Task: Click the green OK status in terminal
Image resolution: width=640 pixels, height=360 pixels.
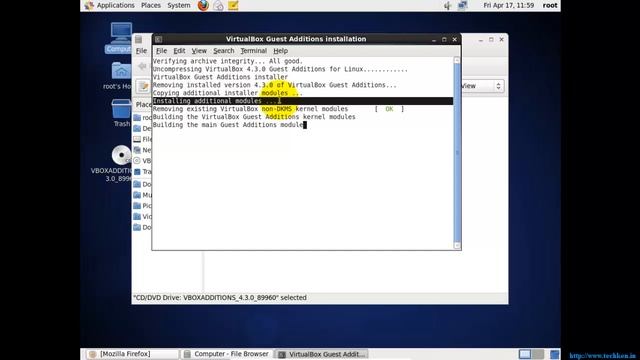Action: (x=389, y=109)
